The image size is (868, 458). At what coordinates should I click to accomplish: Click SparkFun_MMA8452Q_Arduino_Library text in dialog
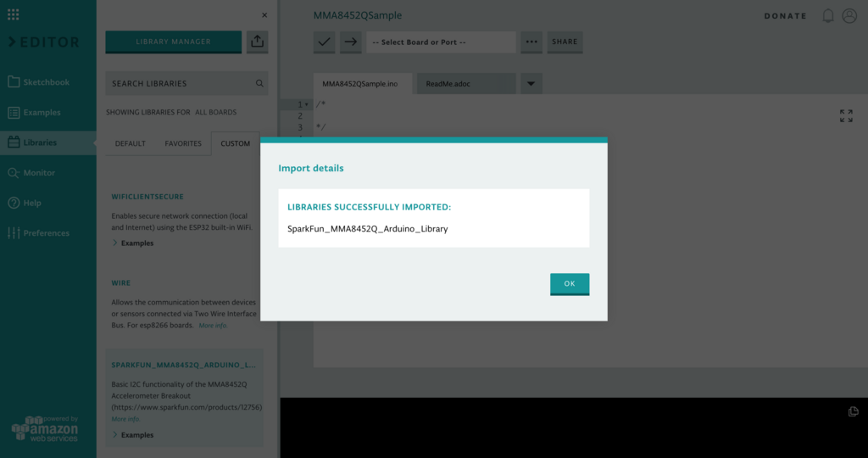pos(368,229)
